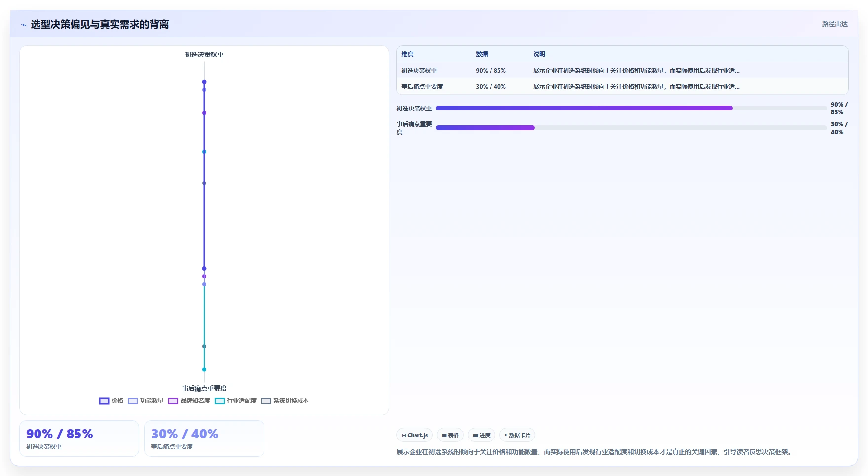Toggle the 功能数量 legend swatch

133,401
